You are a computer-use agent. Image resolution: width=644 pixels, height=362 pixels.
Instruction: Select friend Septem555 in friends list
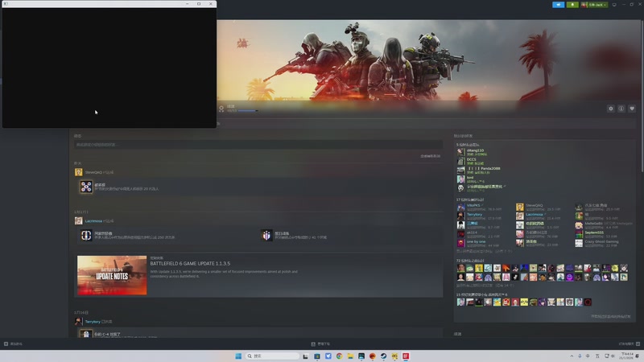[x=594, y=232]
